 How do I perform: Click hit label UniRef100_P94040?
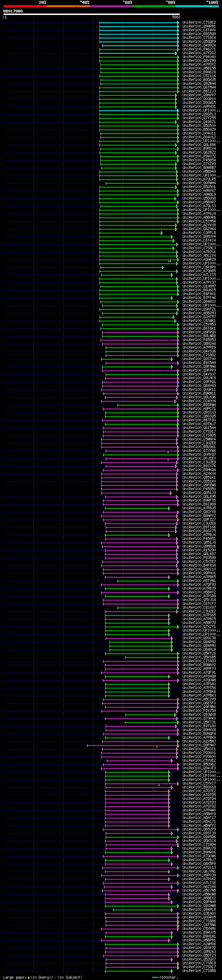click(199, 57)
